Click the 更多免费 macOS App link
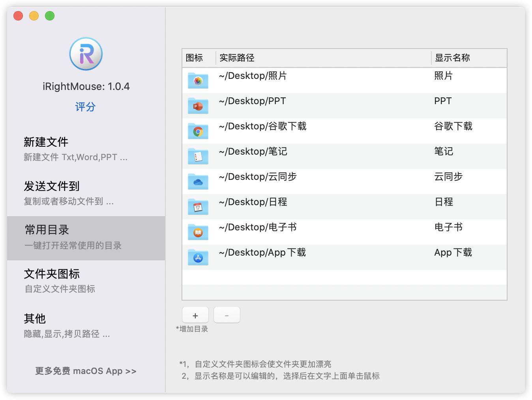 point(85,371)
